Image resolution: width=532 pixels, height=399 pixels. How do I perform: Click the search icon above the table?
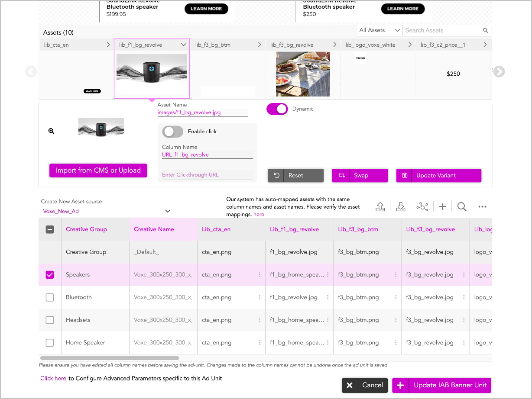click(462, 207)
